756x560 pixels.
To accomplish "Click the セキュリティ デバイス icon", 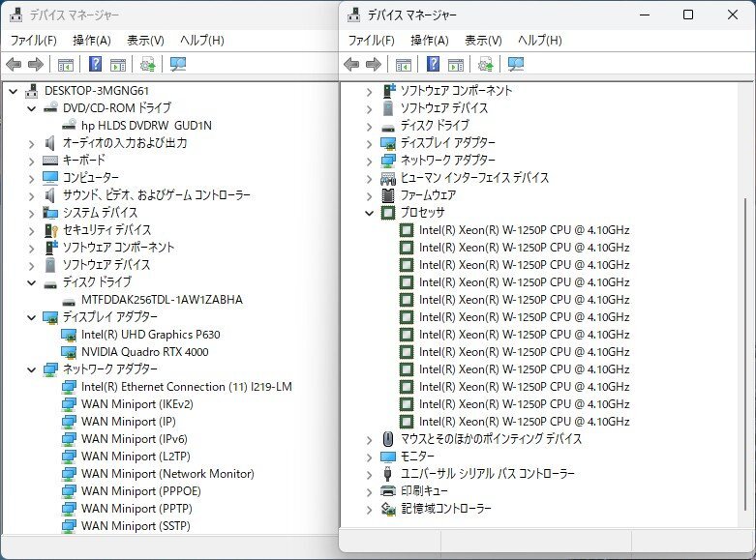I will pos(50,230).
